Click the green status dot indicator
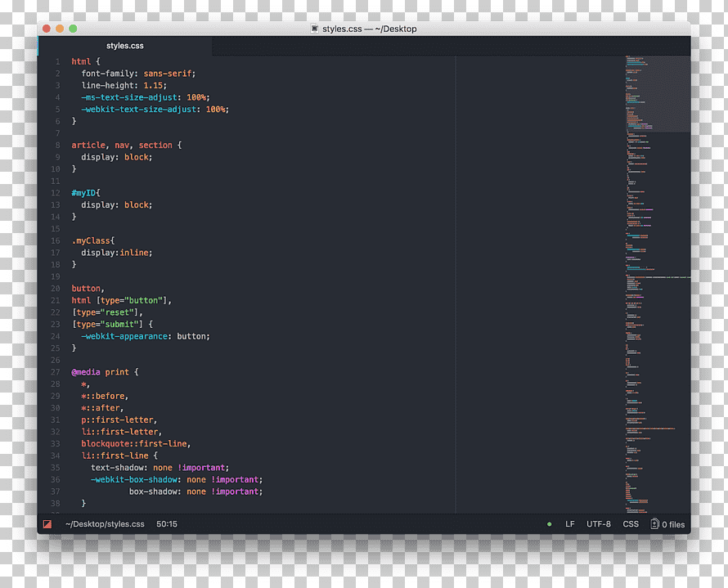The image size is (728, 588). [549, 524]
